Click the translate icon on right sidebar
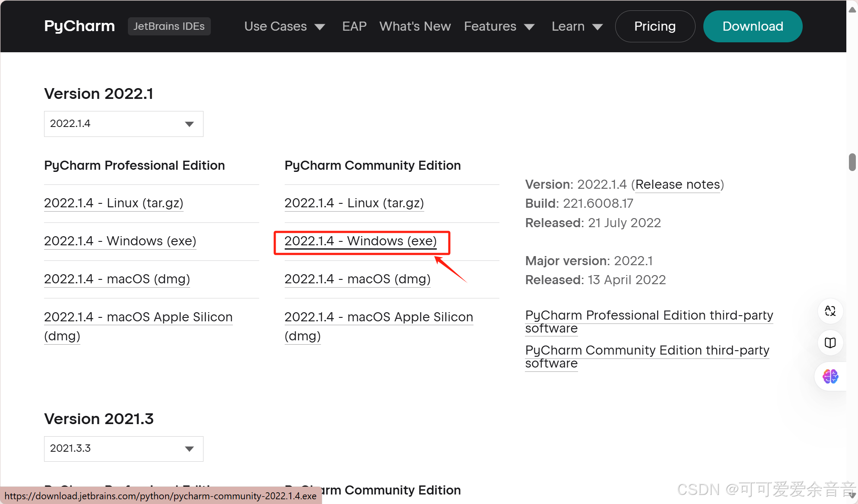Image resolution: width=858 pixels, height=504 pixels. point(830,311)
